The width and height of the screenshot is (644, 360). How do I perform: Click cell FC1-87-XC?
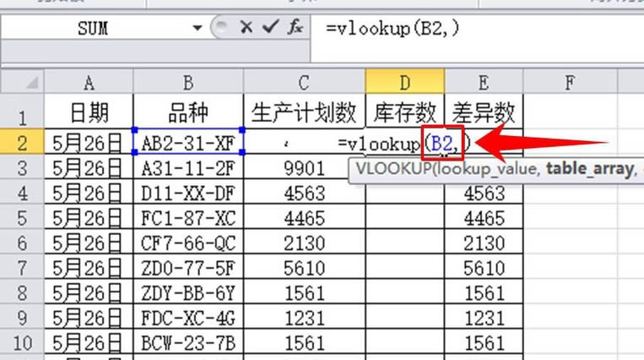188,218
